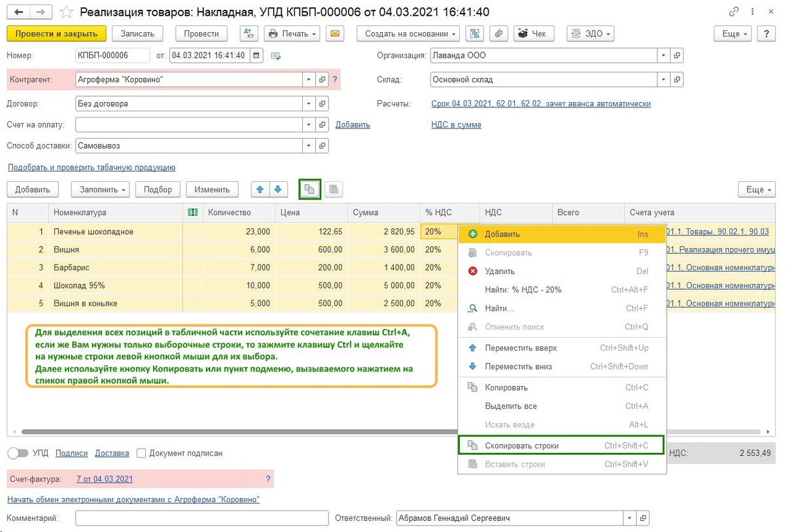This screenshot has width=785, height=532.
Task: Open calendar picker next to document date
Action: (x=256, y=56)
